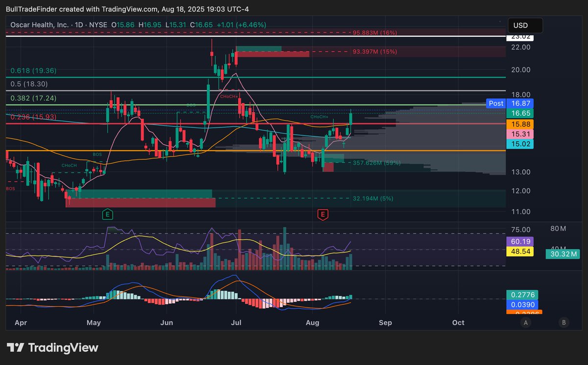Viewport: 588px width, 365px height.
Task: Click the 30.32 M volume tag
Action: pos(562,254)
